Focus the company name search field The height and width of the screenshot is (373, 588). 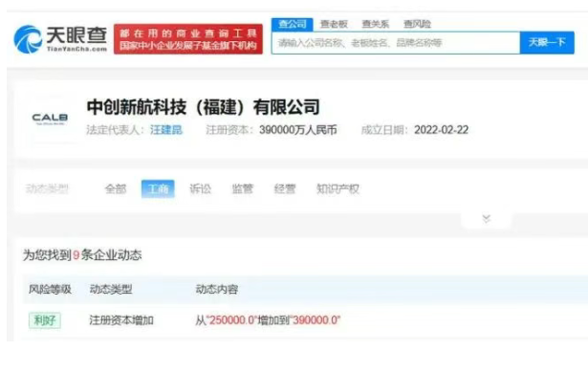396,43
